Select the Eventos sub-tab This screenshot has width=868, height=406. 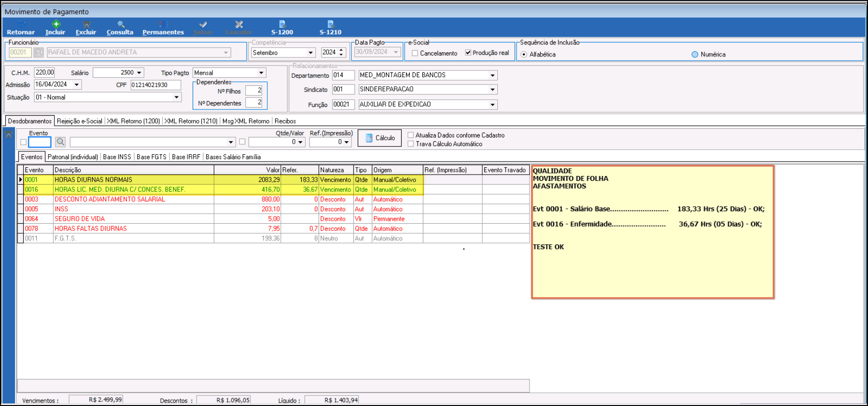31,157
